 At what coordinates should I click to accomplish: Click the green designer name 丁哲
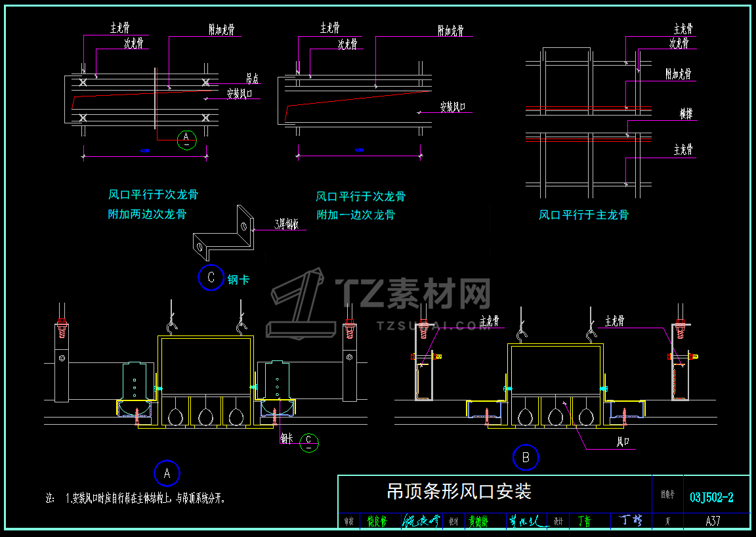tap(584, 521)
